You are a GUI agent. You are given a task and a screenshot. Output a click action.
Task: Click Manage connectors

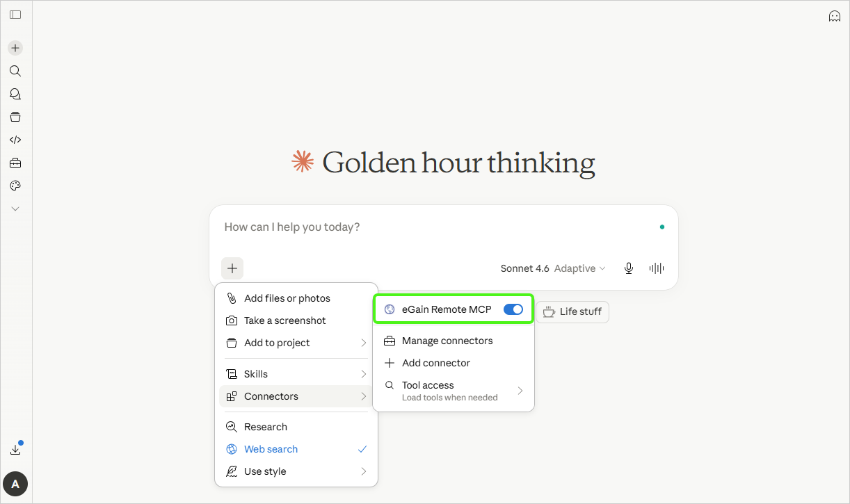(x=454, y=341)
